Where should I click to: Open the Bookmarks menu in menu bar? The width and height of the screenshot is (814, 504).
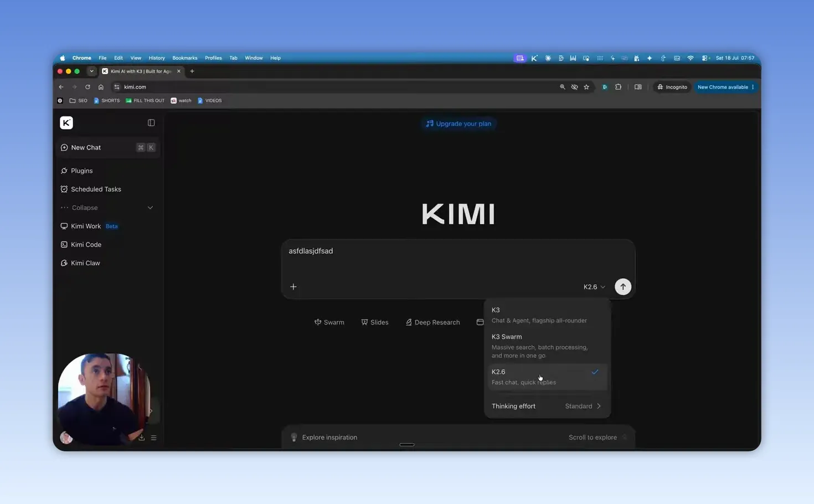click(x=185, y=58)
